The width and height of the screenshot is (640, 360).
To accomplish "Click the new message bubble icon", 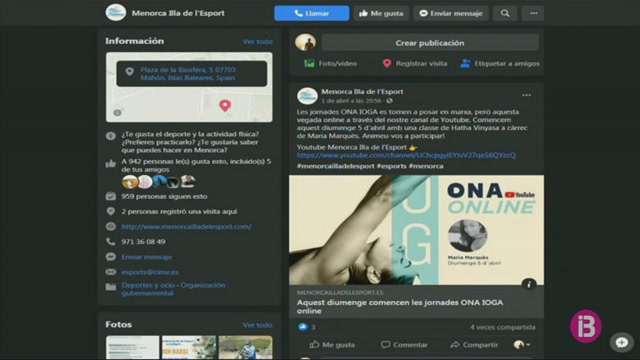I will click(622, 342).
